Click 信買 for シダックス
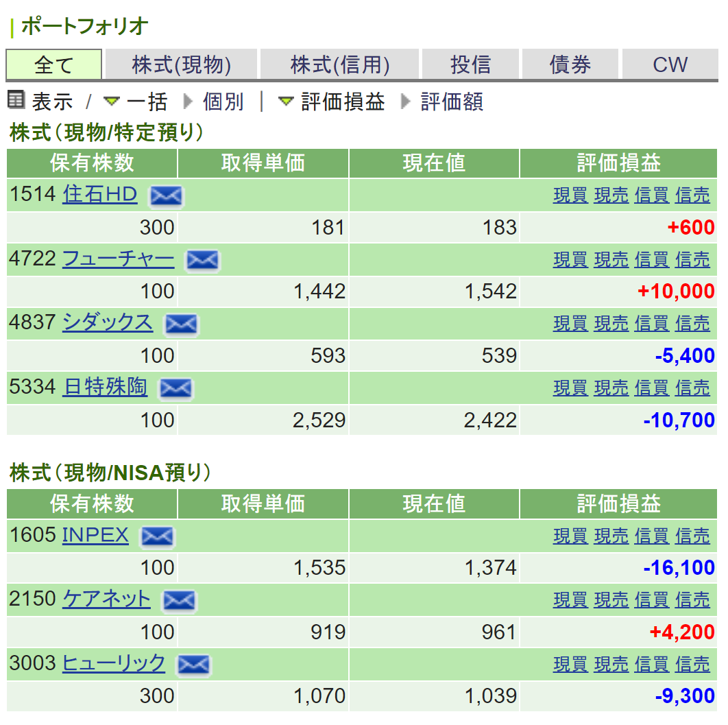This screenshot has width=728, height=725. click(652, 323)
